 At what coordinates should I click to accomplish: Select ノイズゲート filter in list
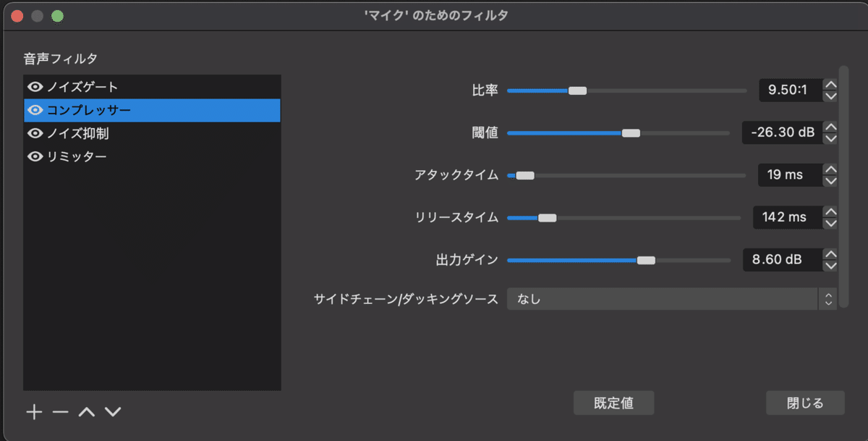82,87
